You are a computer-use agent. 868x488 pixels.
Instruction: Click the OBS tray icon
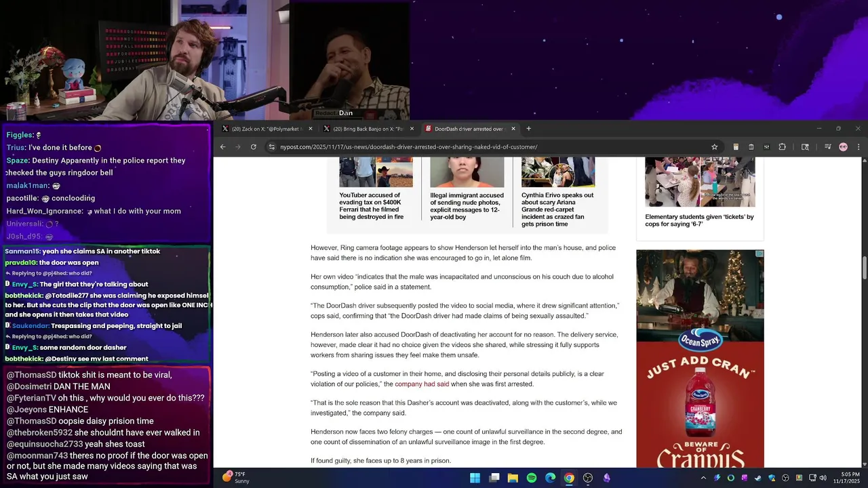click(785, 478)
